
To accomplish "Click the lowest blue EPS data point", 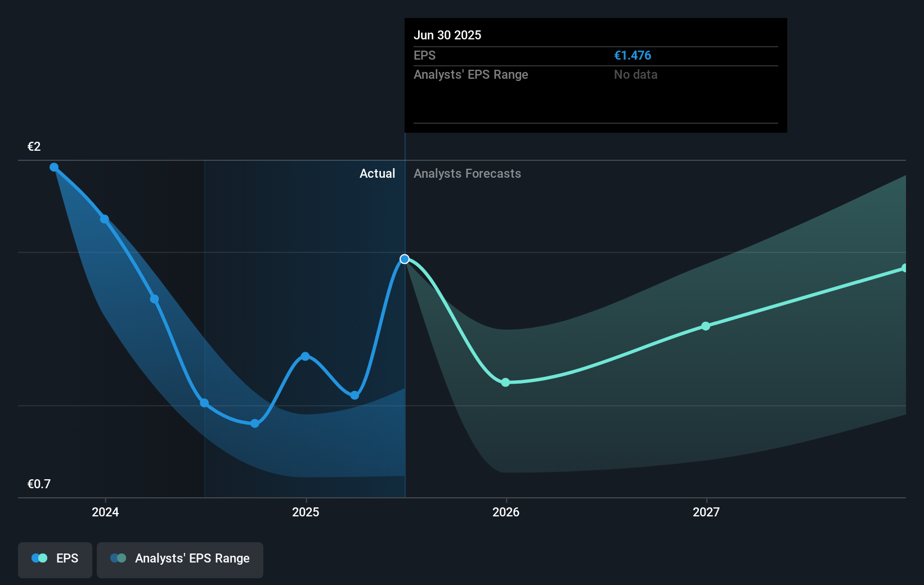I will [x=255, y=423].
